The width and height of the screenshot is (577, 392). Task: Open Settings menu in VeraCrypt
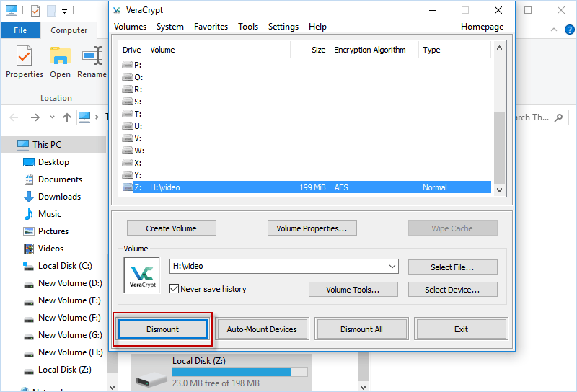tap(283, 27)
